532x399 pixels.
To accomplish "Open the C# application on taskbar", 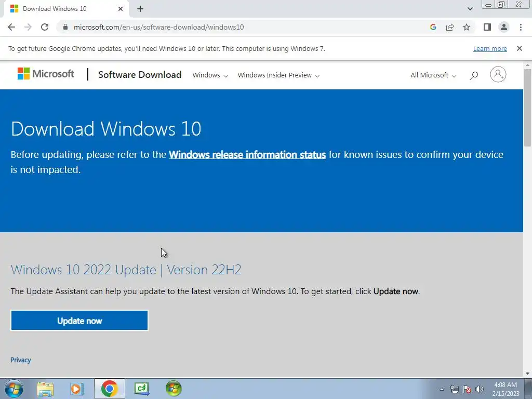I will click(x=141, y=389).
